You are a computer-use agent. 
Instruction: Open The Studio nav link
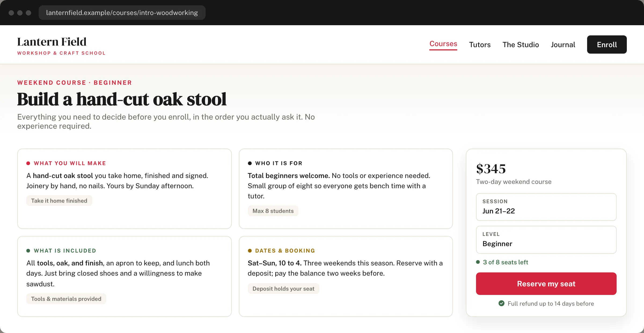click(521, 45)
